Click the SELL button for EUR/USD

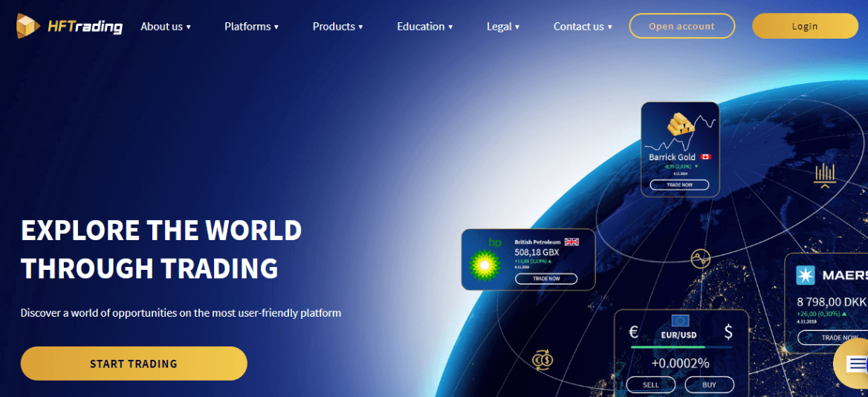[x=650, y=385]
